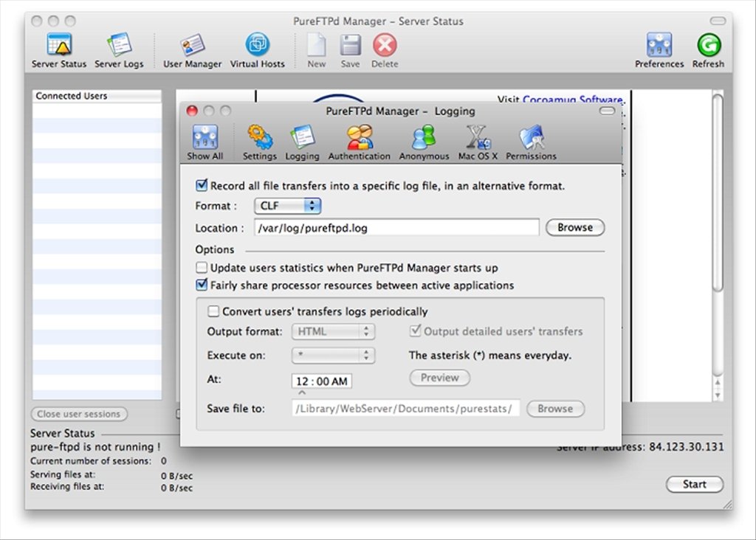The height and width of the screenshot is (540, 756).
Task: Open the Format CLF dropdown
Action: pos(287,206)
